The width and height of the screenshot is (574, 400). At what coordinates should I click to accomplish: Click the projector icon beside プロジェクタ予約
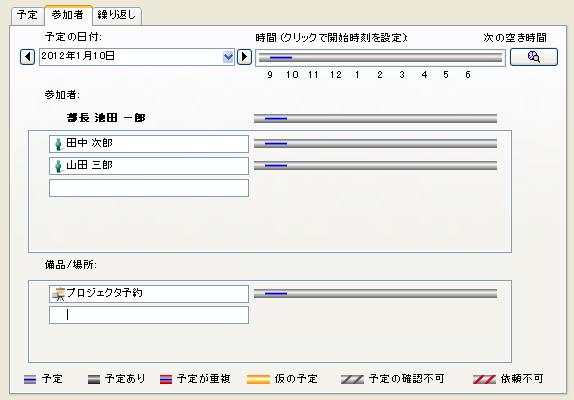[58, 294]
